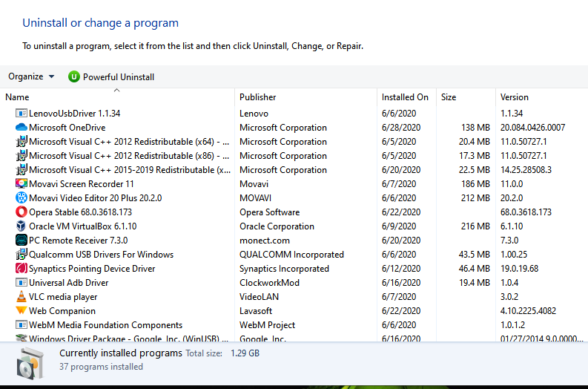Click the ClockworkMod publisher cell
The width and height of the screenshot is (588, 389).
270,283
